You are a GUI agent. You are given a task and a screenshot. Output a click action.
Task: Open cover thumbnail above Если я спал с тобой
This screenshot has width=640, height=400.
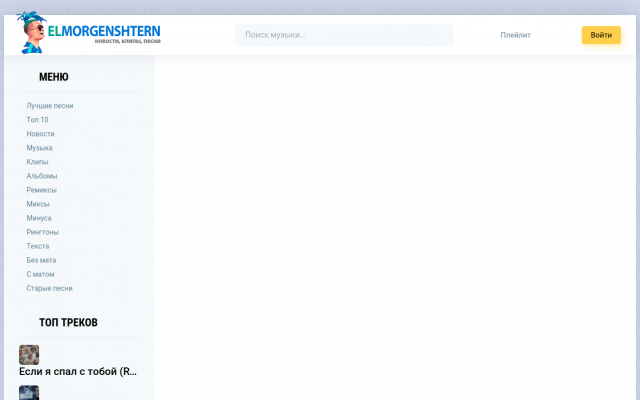pos(29,355)
